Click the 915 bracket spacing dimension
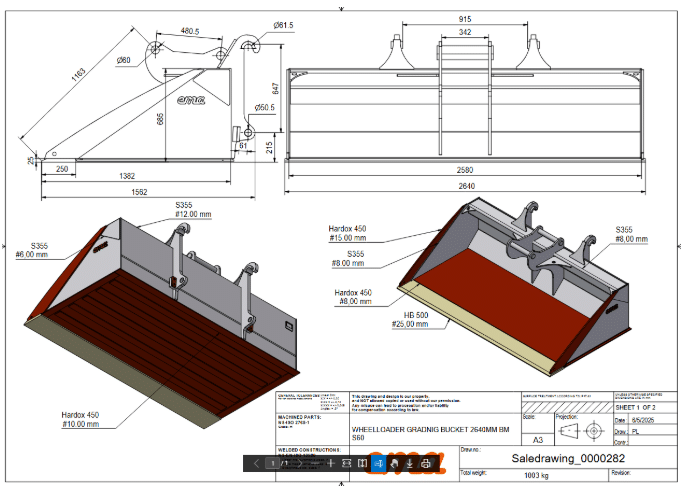 465,19
